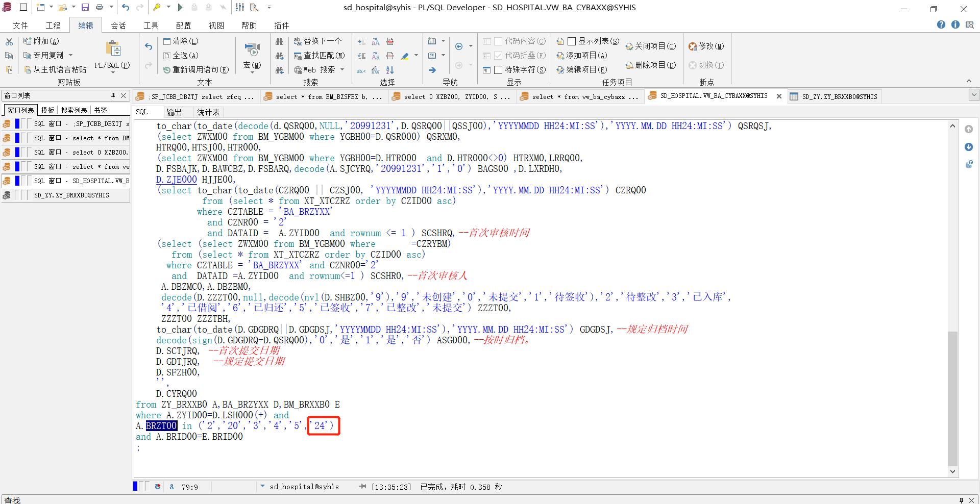Click the Undo arrow in quick toolbar
The height and width of the screenshot is (504, 980).
(x=126, y=7)
